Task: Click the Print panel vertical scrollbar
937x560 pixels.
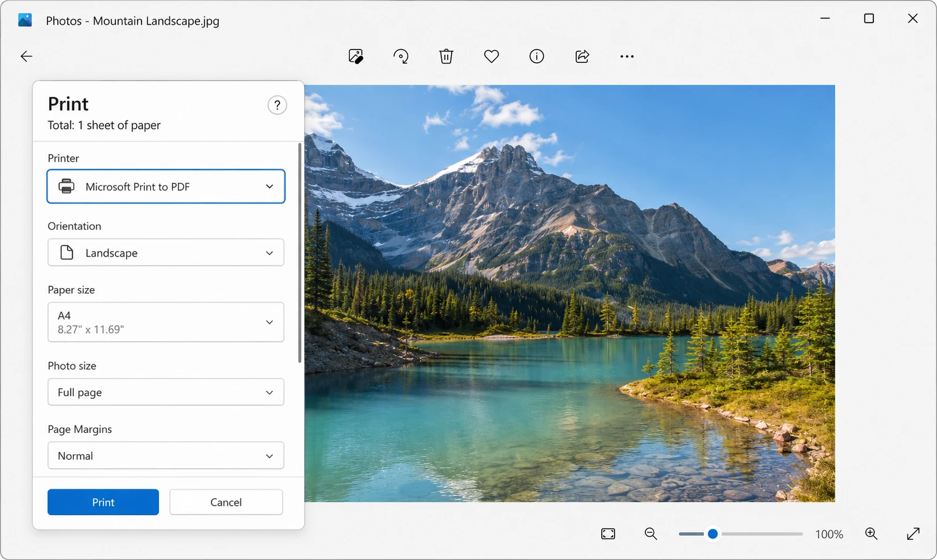Action: click(x=299, y=253)
